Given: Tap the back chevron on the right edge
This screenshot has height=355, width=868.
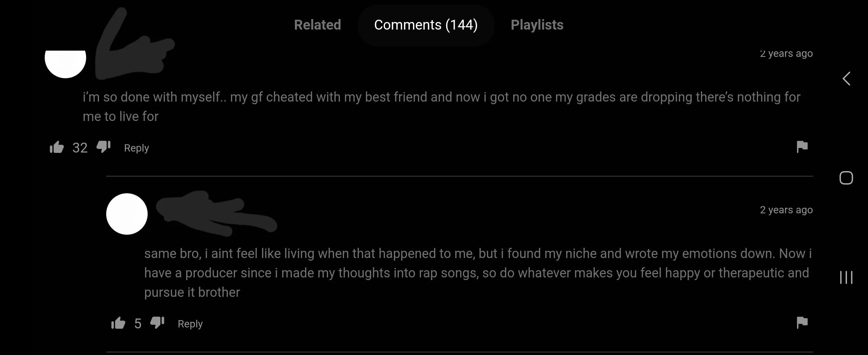Looking at the screenshot, I should point(846,78).
